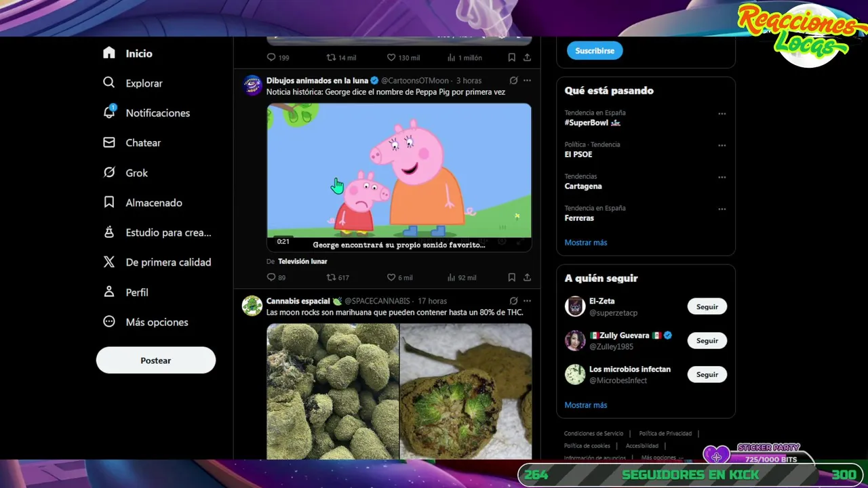Reply to the Peppa Pig post (89)
Viewport: 868px width, 488px height.
[x=271, y=277]
